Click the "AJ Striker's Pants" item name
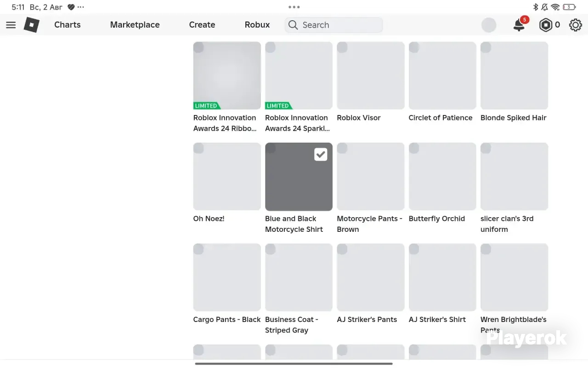The image size is (588, 368). [x=367, y=319]
